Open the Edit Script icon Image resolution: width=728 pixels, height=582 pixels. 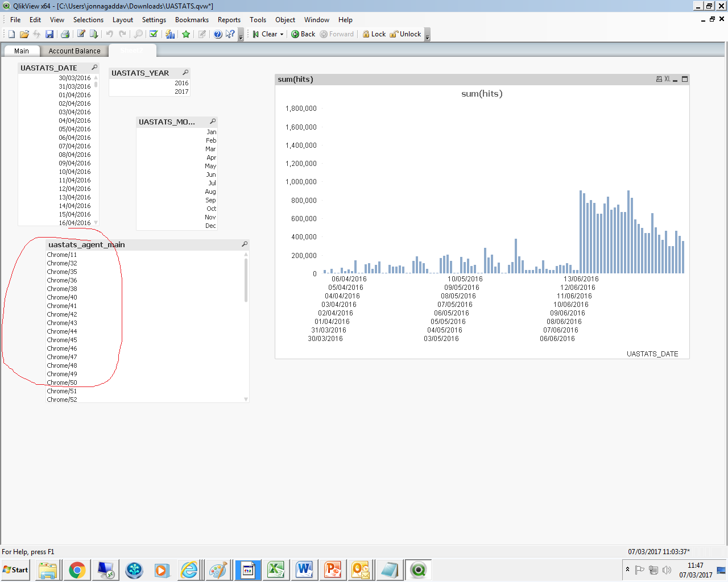tap(81, 34)
